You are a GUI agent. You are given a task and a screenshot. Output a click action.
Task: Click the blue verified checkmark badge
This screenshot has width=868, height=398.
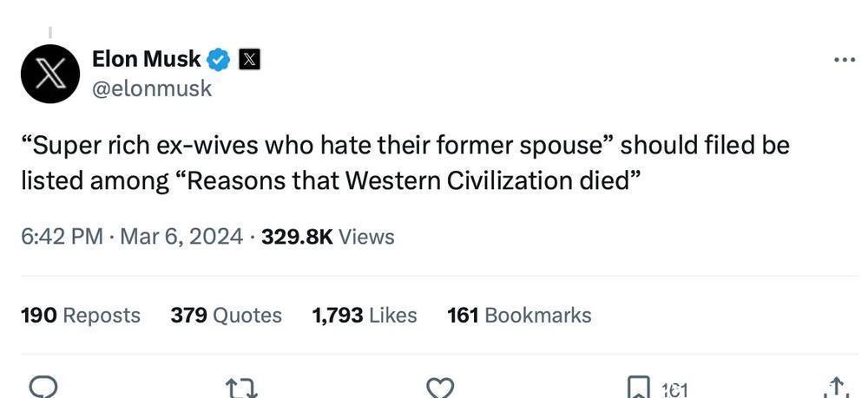click(218, 60)
